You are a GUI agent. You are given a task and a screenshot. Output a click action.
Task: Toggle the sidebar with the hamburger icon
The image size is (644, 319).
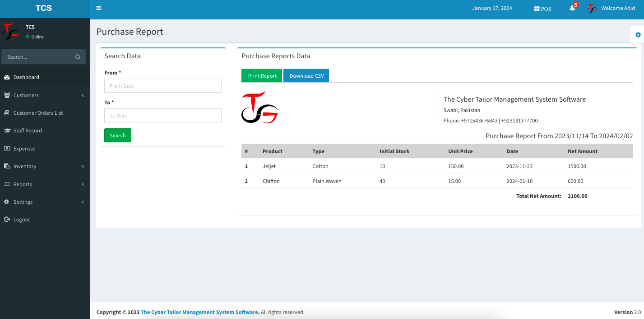coord(99,8)
